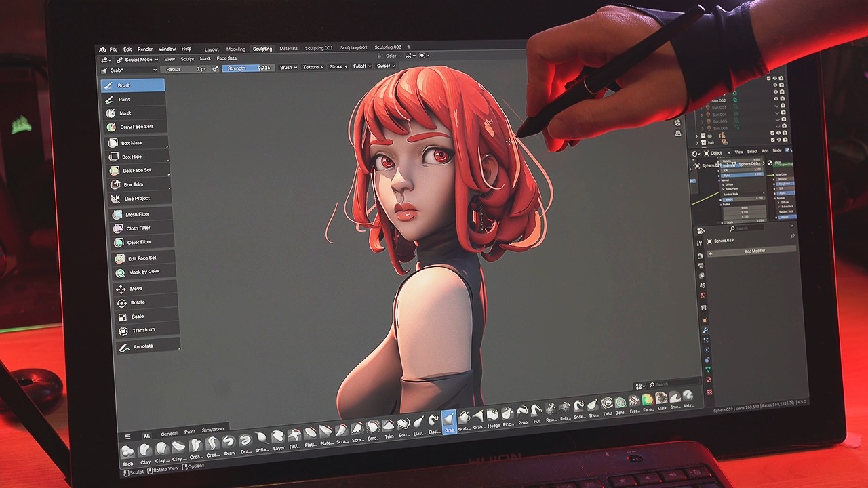The height and width of the screenshot is (488, 868).
Task: Open the Grab brush selector dropdown
Action: (x=130, y=69)
